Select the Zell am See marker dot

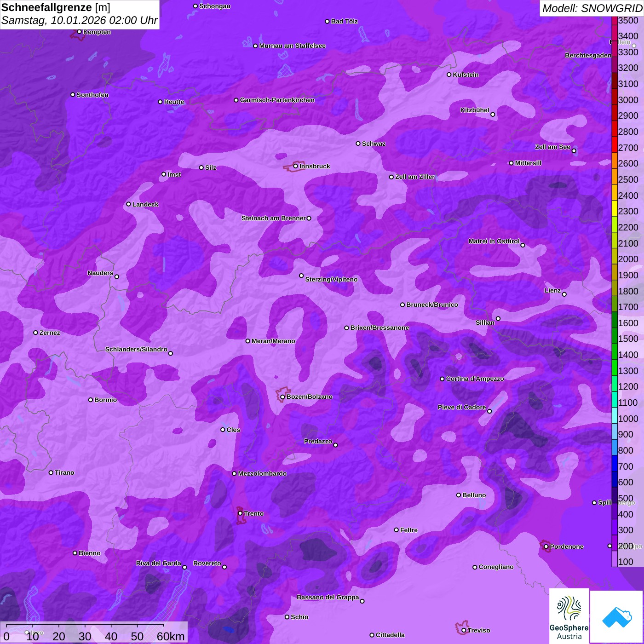574,151
